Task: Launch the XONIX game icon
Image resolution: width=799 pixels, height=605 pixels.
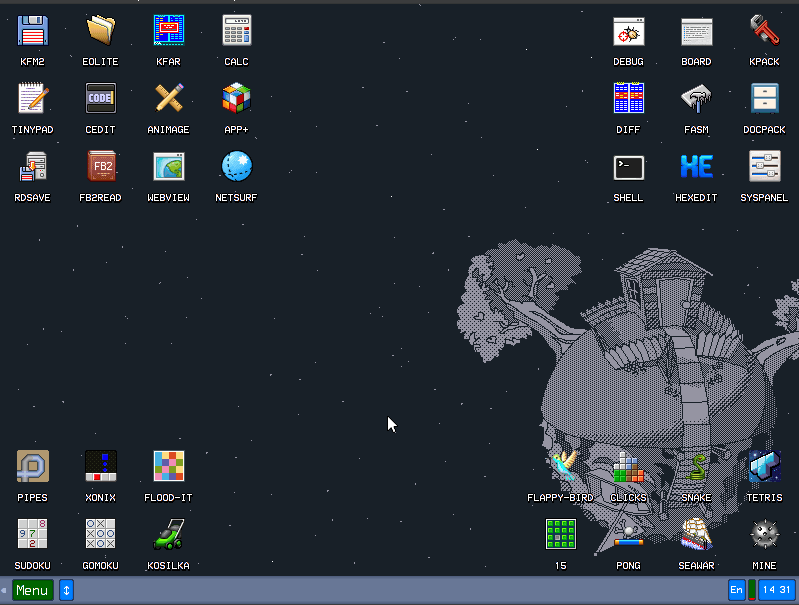Action: 100,466
